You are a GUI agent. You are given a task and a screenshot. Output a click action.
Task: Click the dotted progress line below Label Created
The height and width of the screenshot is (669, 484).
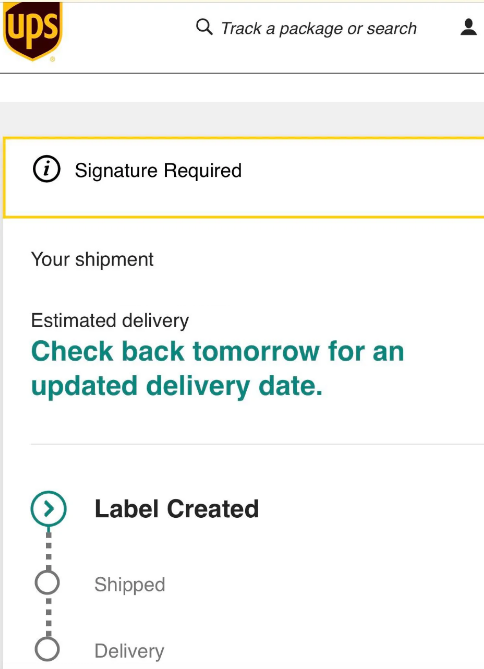click(x=49, y=549)
